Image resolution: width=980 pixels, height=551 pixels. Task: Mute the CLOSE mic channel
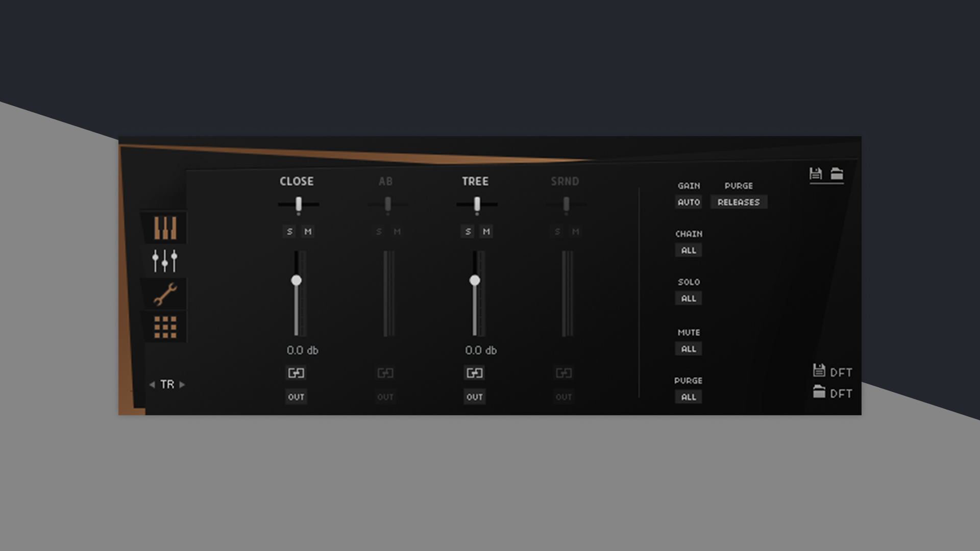tap(308, 232)
